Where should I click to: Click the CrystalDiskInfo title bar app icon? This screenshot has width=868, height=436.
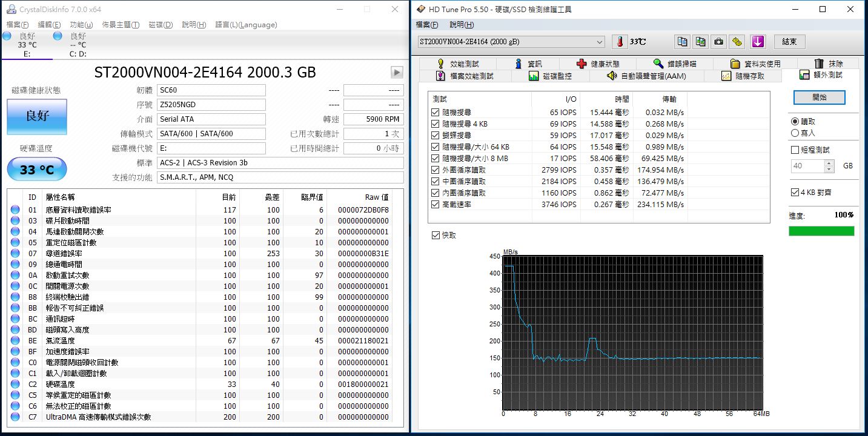tap(10, 9)
